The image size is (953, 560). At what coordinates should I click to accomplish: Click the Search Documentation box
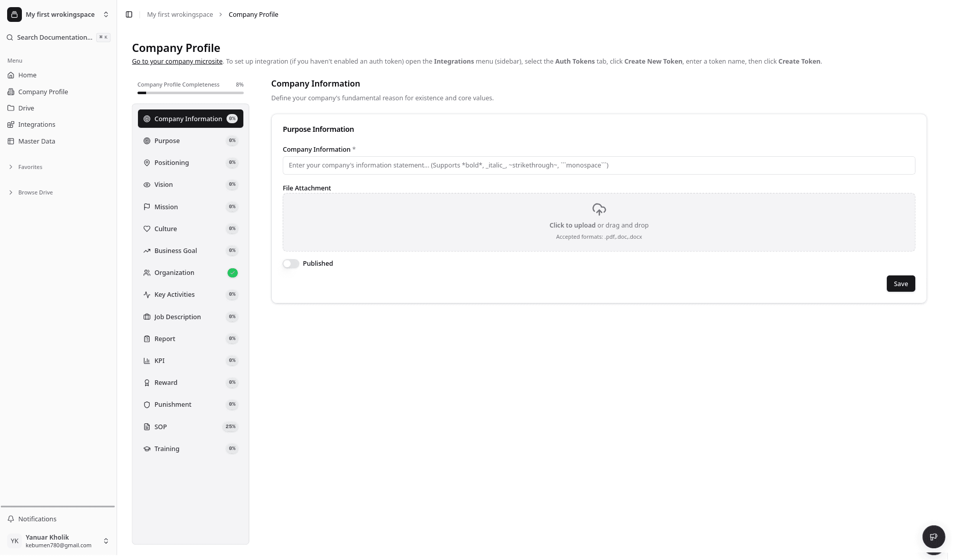coord(58,37)
